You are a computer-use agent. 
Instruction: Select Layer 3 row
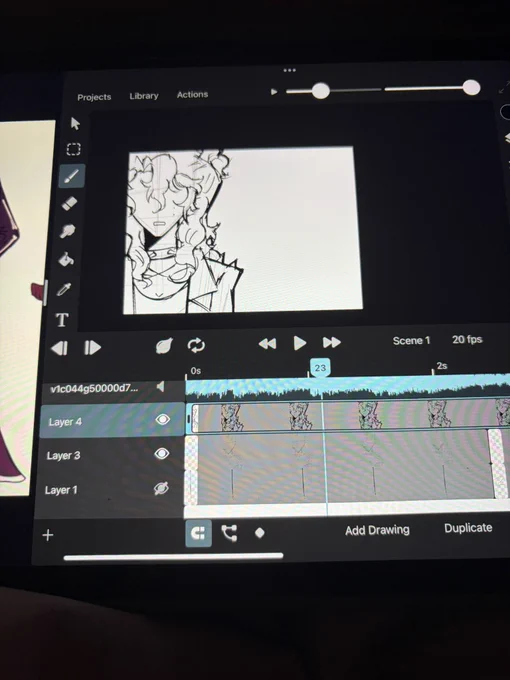click(111, 454)
